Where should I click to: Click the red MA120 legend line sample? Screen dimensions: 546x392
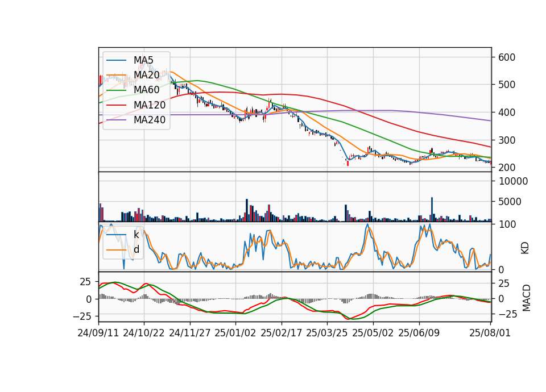116,105
